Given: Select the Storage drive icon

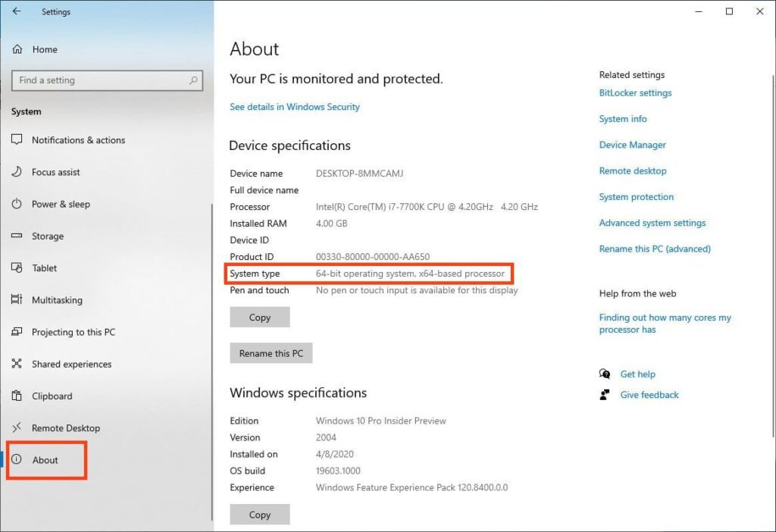Looking at the screenshot, I should (17, 236).
